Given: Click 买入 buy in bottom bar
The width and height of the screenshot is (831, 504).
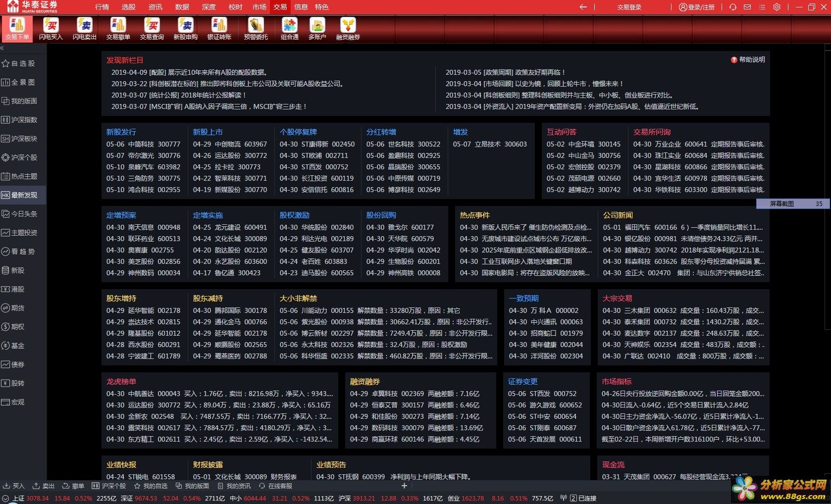Looking at the screenshot, I should [13, 486].
